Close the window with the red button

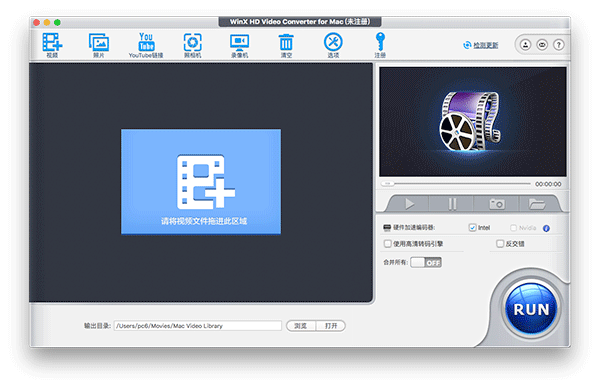(37, 23)
